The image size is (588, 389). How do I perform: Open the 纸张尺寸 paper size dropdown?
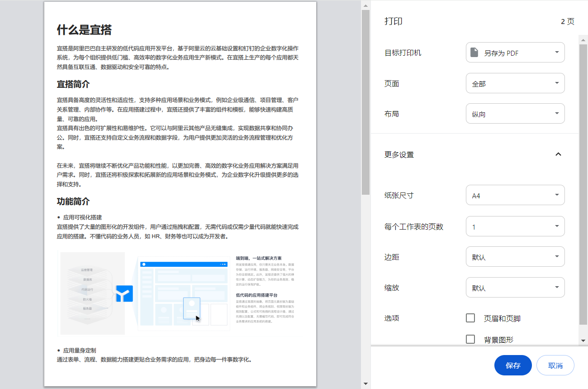point(515,195)
